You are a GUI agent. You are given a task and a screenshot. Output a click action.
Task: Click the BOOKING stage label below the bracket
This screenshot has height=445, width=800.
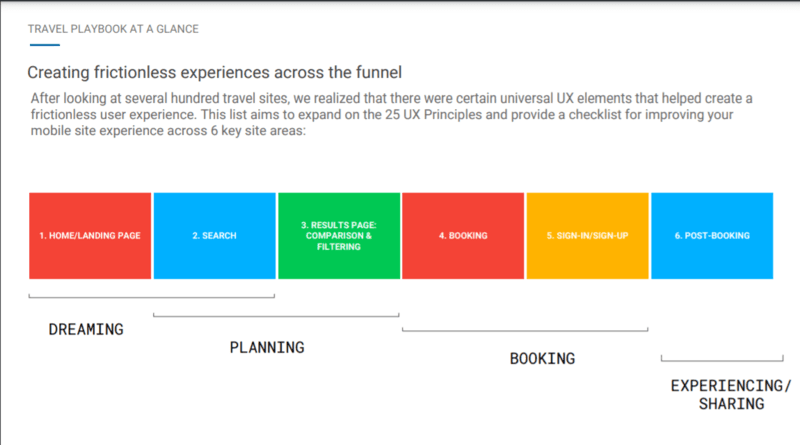coord(542,359)
